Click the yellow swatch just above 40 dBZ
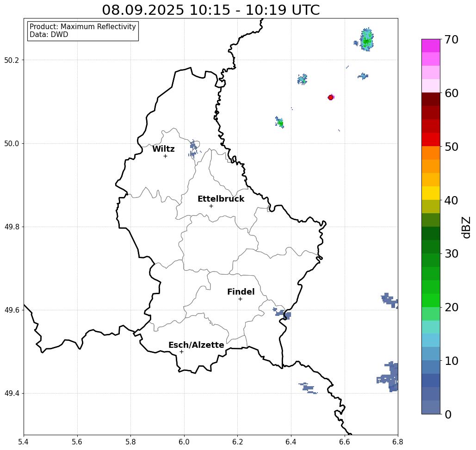Screen dimensions: 476x450 pos(431,193)
